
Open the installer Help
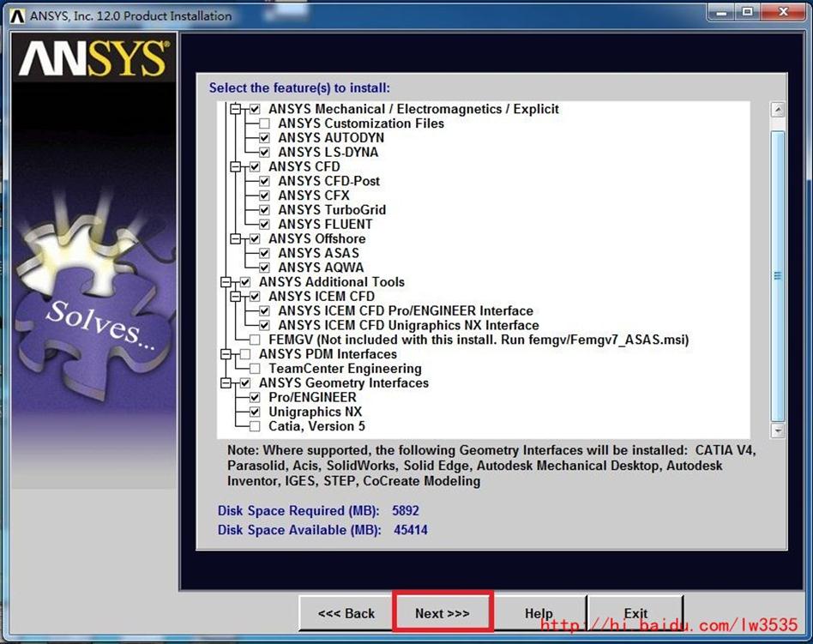(x=539, y=613)
